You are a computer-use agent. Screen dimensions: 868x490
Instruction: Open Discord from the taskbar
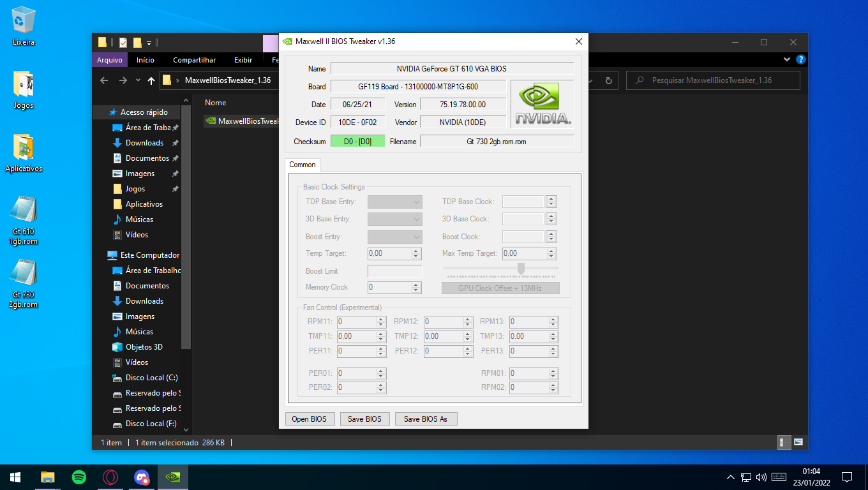142,477
